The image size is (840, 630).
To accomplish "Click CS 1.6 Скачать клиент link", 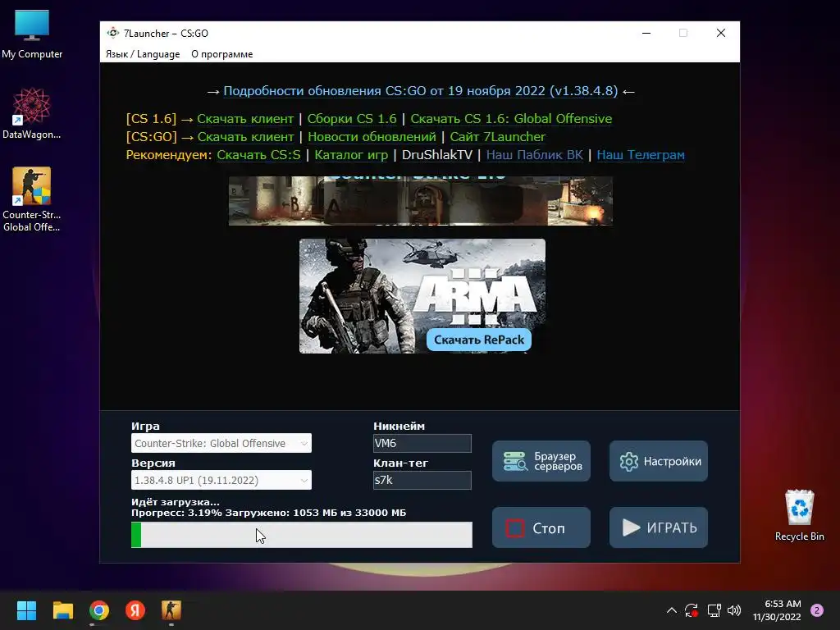I will click(x=245, y=118).
